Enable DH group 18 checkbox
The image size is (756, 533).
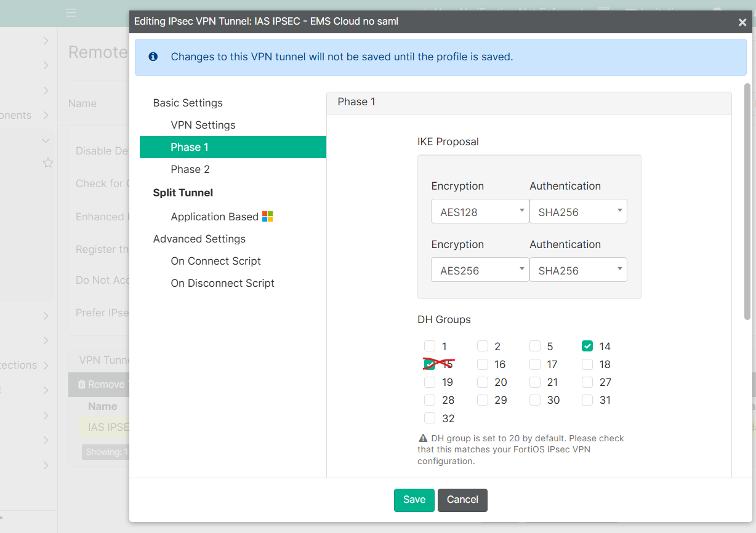[x=587, y=364]
